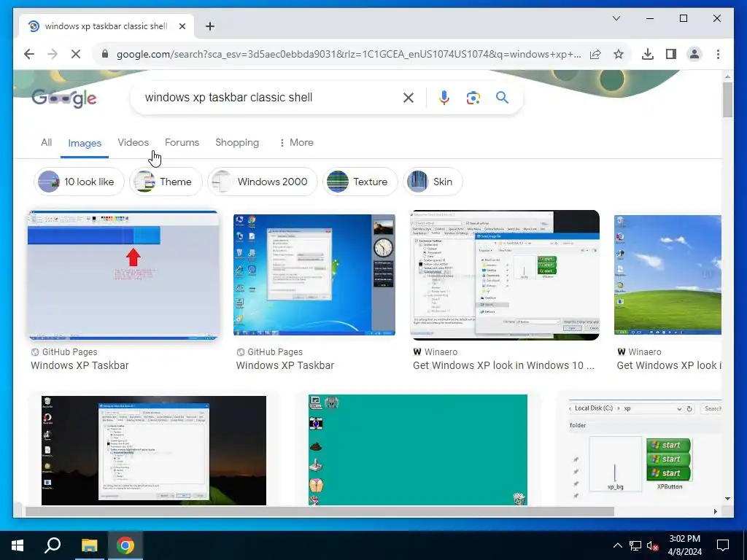Screen dimensions: 747x560
Task: Search by voice microphone icon
Action: tap(444, 98)
